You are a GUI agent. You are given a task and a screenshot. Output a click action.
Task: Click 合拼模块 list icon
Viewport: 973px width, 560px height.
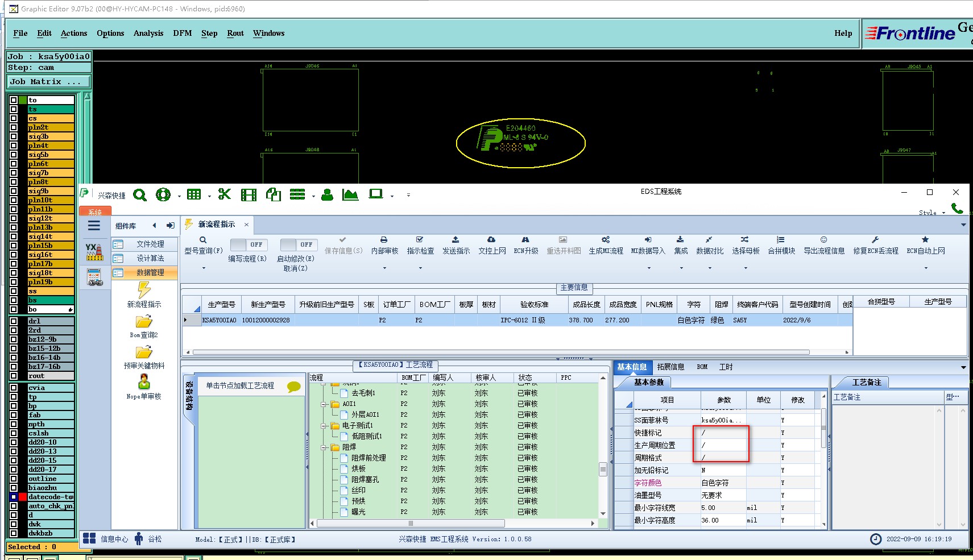(781, 240)
